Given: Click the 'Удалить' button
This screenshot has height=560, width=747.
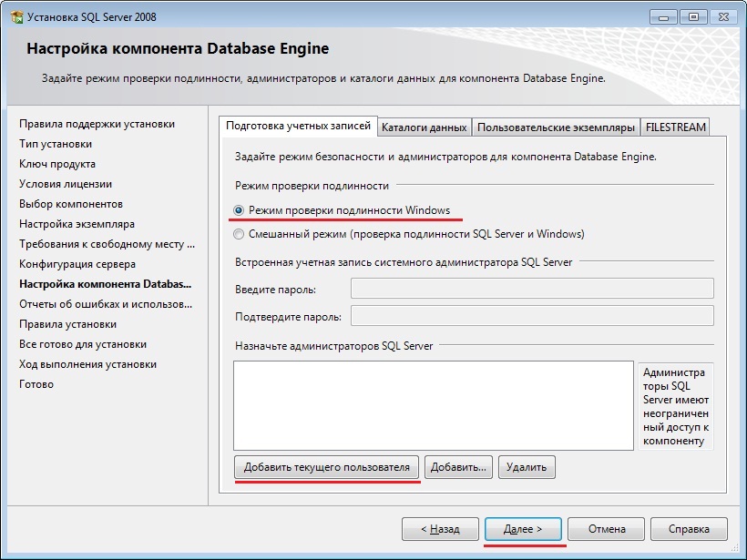Looking at the screenshot, I should pyautogui.click(x=527, y=467).
